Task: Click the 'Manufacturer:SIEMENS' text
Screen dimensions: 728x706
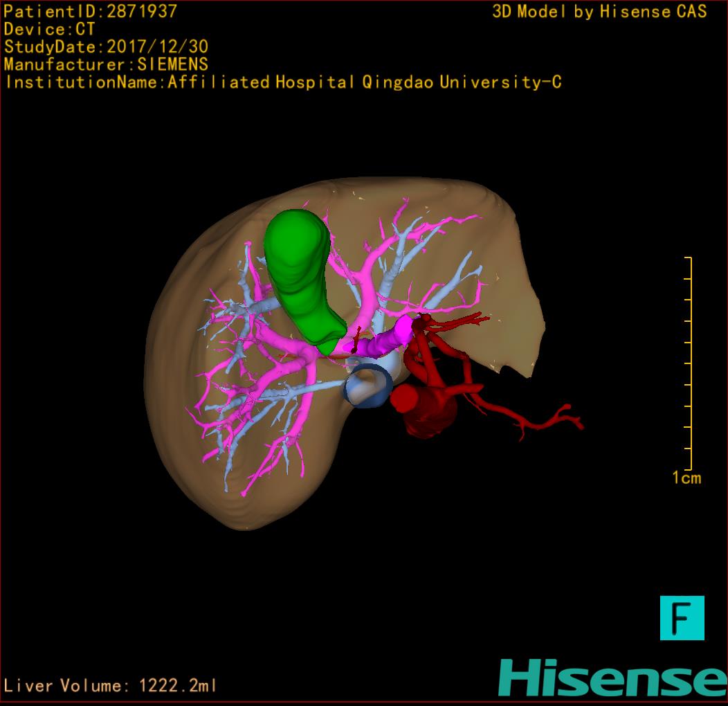Action: point(106,64)
